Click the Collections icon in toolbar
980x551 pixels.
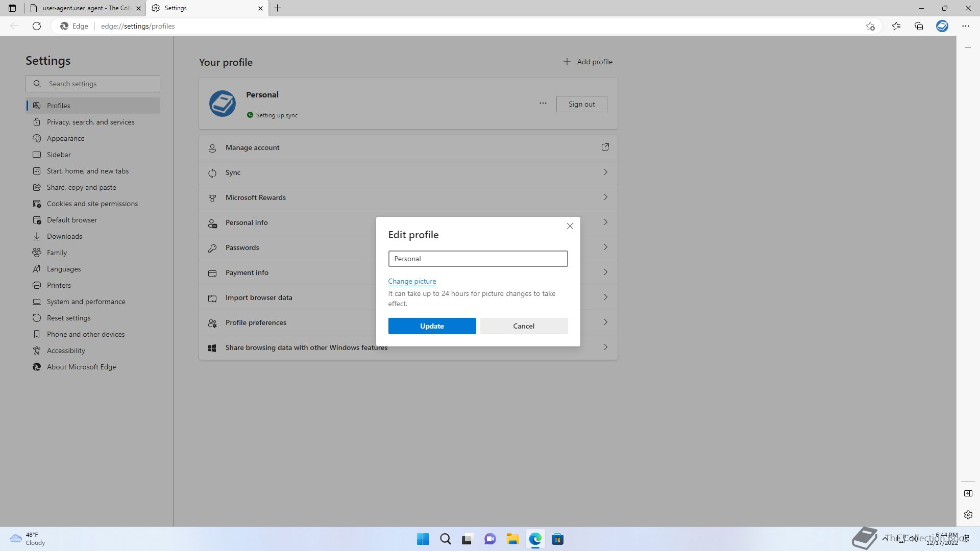click(x=919, y=26)
